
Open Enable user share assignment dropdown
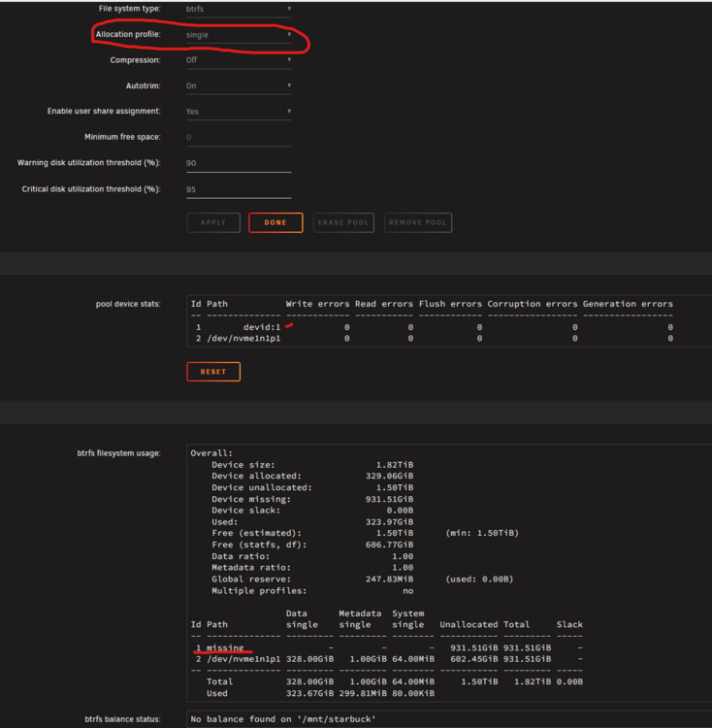tap(239, 112)
